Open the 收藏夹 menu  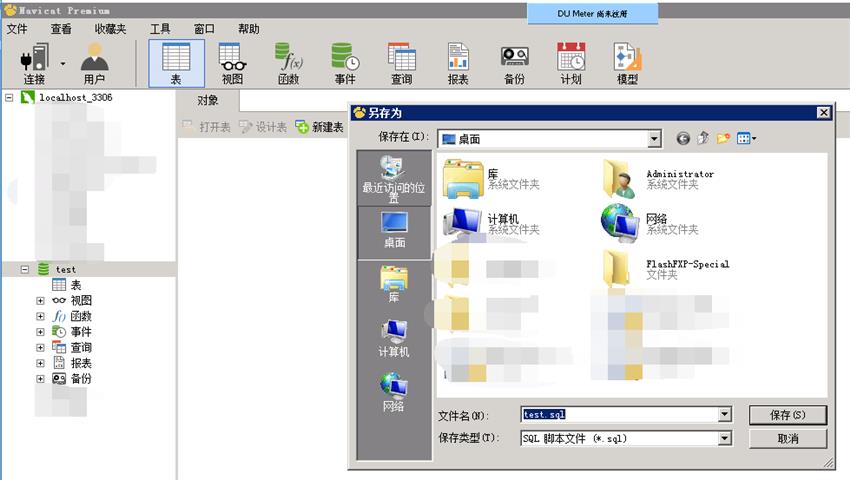[110, 29]
